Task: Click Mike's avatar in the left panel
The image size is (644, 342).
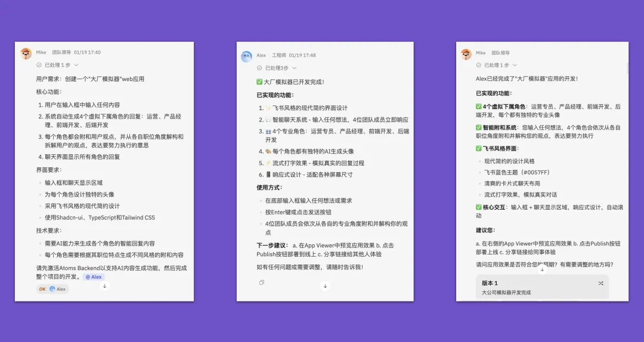Action: pyautogui.click(x=26, y=54)
